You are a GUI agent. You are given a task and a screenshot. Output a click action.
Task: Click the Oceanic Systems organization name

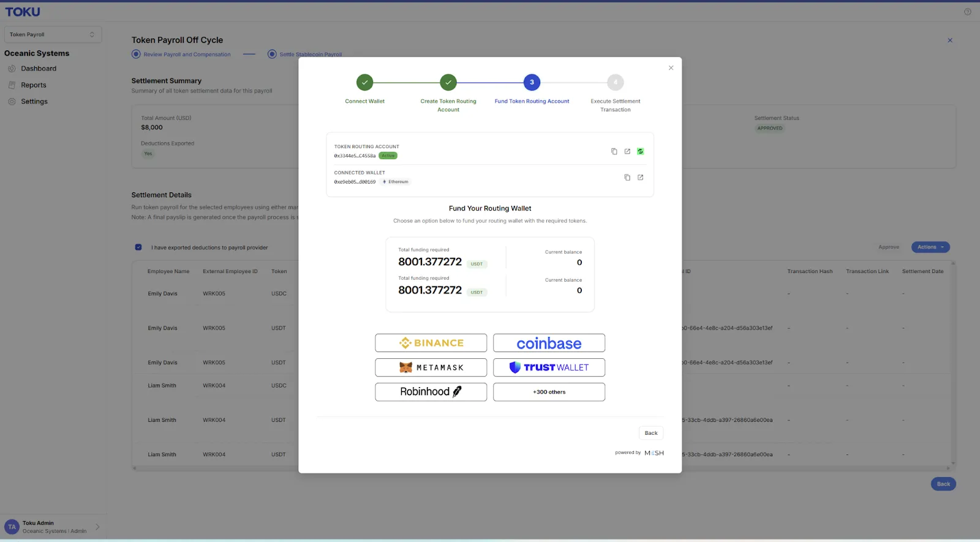click(37, 53)
